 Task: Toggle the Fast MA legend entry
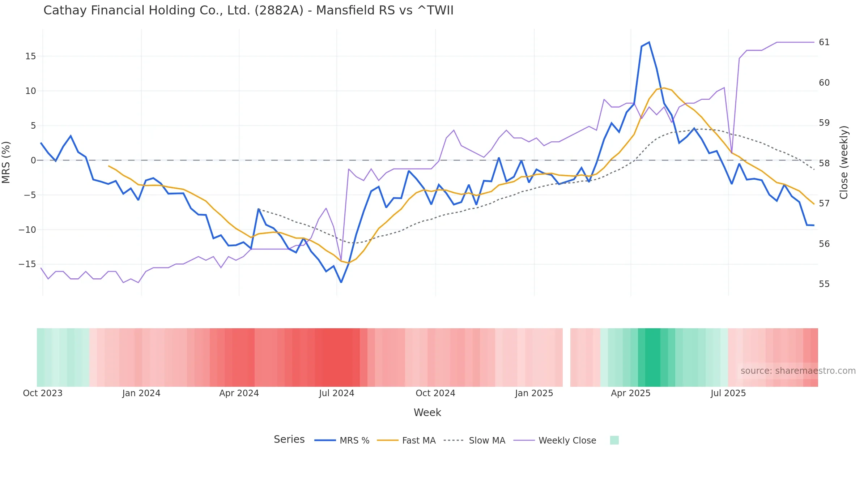(406, 440)
